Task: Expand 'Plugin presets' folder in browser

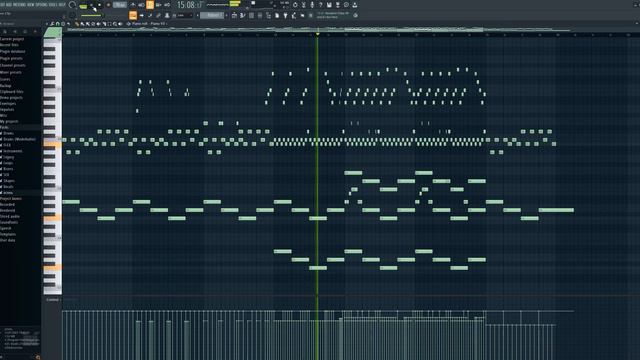Action: (x=12, y=58)
